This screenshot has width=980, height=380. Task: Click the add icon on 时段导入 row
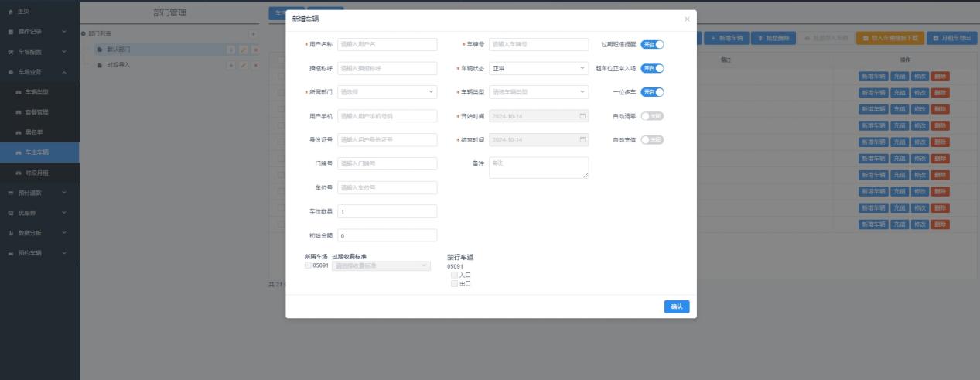click(x=230, y=65)
